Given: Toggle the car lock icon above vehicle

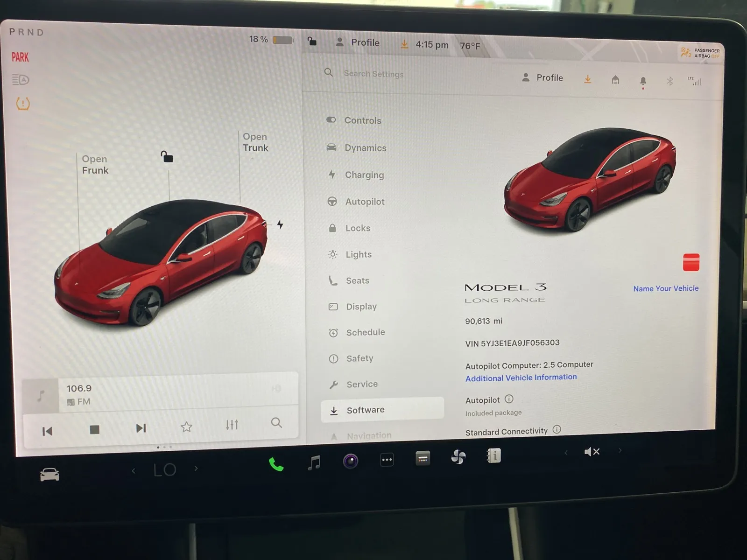Looking at the screenshot, I should tap(167, 156).
